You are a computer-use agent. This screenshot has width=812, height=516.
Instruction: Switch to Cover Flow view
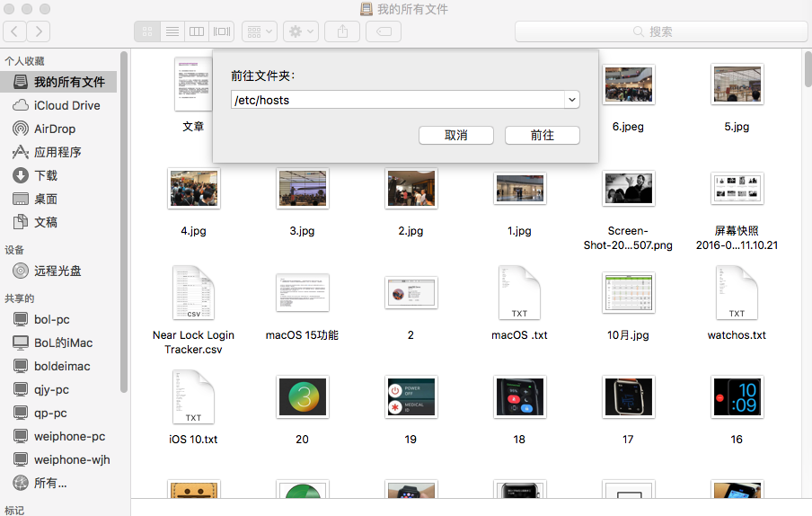click(x=222, y=31)
